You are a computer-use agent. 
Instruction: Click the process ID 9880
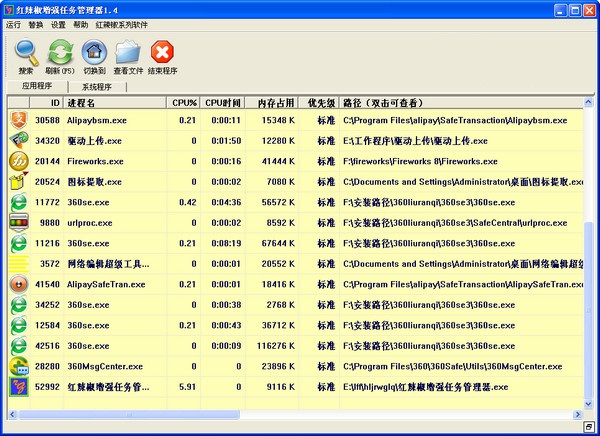[50, 223]
